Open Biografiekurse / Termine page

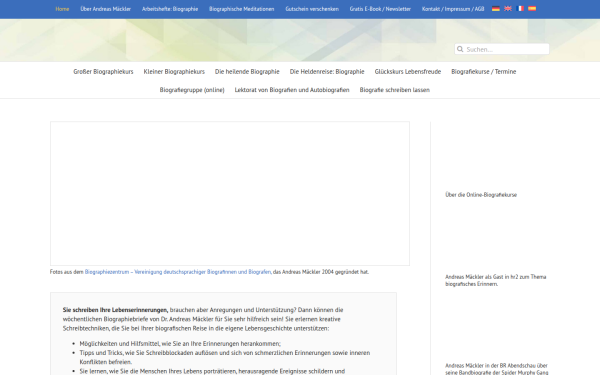(484, 72)
